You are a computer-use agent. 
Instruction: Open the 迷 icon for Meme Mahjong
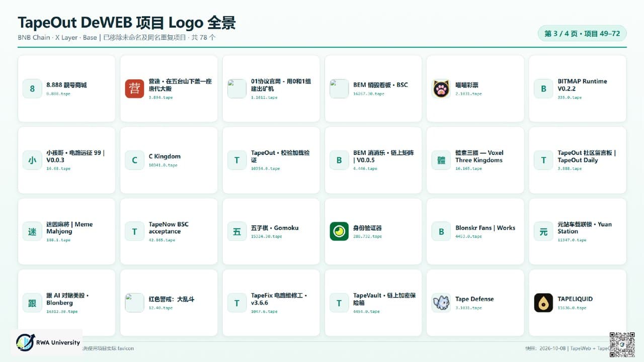point(32,232)
